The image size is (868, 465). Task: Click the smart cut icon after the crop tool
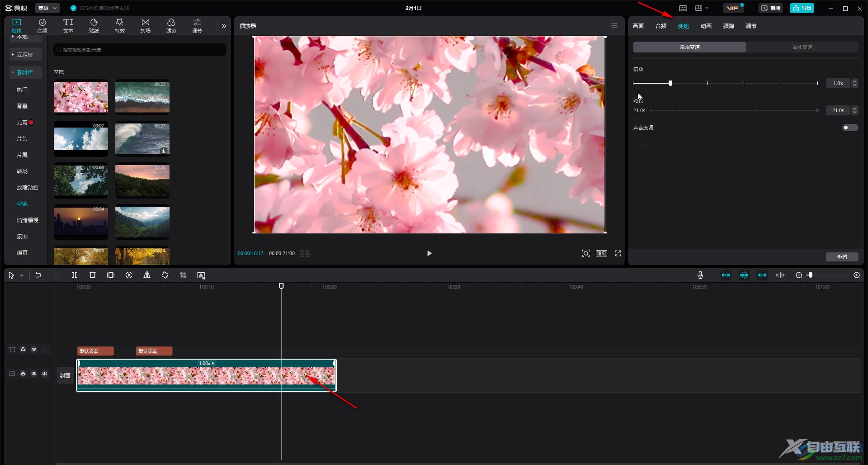pyautogui.click(x=201, y=275)
